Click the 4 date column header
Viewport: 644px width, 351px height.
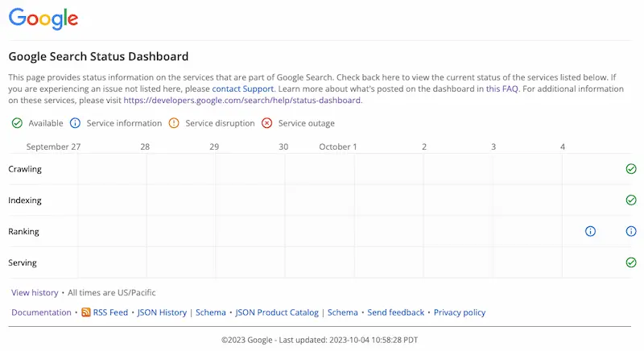[563, 147]
